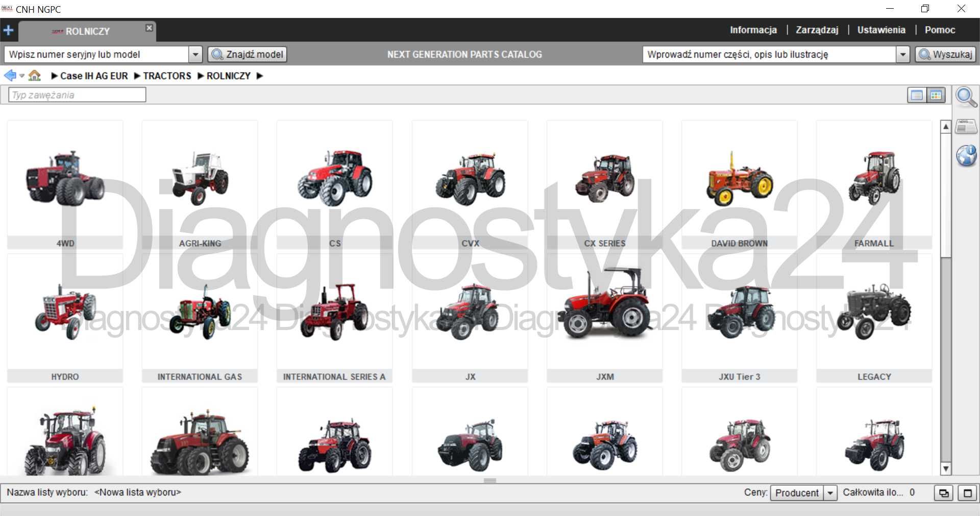The height and width of the screenshot is (516, 980).
Task: Open the Ustawienia menu
Action: (881, 30)
